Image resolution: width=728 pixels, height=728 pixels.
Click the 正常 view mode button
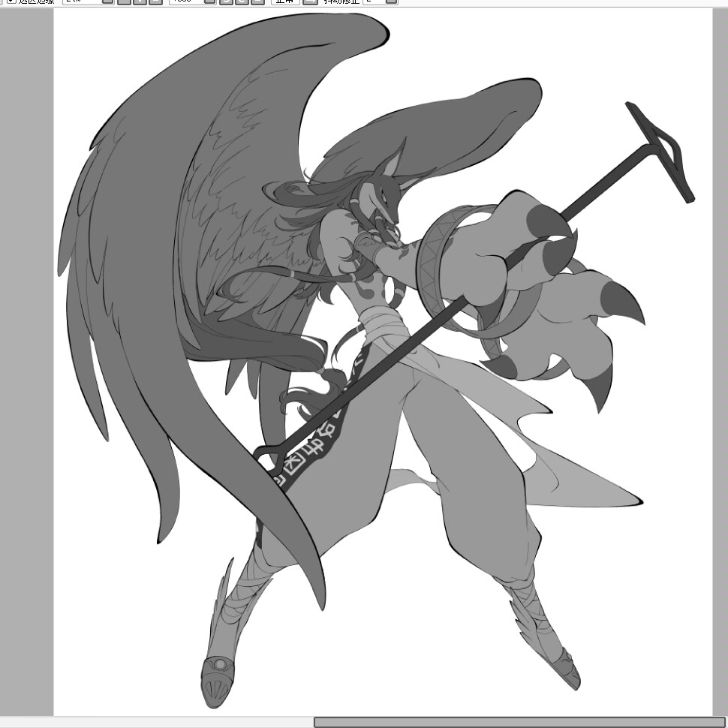click(285, 1)
